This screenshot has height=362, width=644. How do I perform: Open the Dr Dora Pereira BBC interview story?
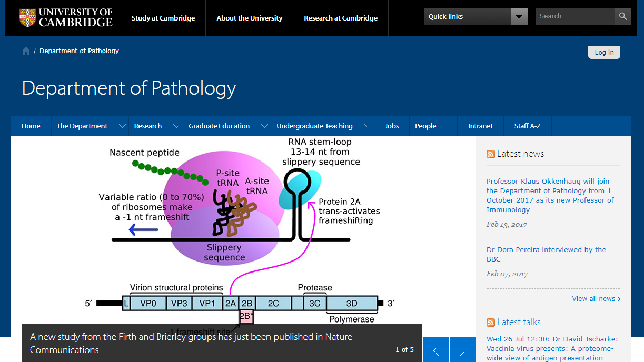click(546, 254)
